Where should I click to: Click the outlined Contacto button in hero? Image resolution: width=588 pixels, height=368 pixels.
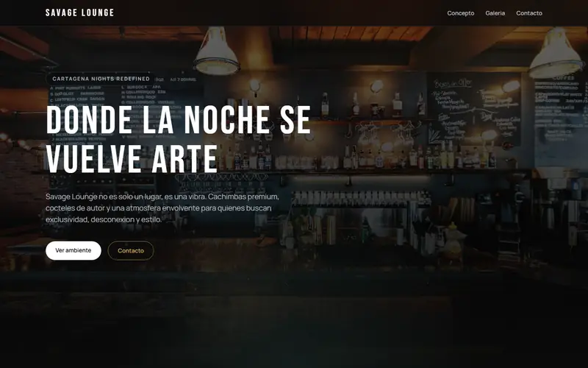pyautogui.click(x=131, y=250)
